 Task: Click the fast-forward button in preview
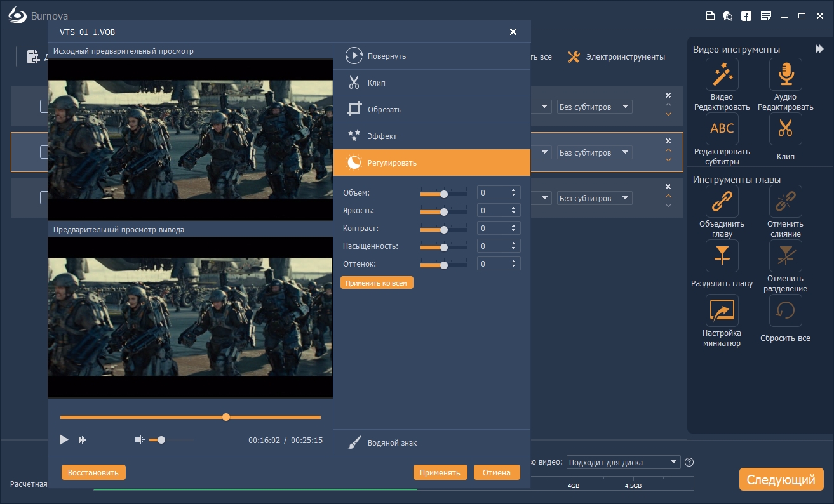point(82,439)
